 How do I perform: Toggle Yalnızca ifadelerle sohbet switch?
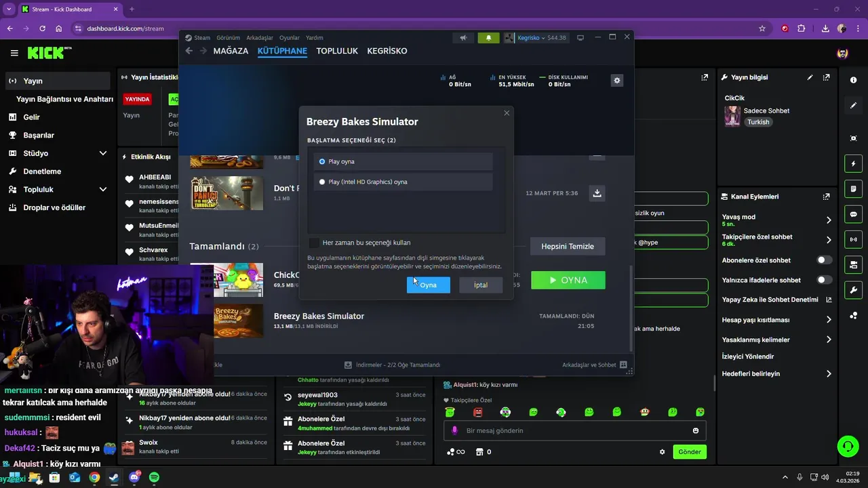click(x=825, y=280)
